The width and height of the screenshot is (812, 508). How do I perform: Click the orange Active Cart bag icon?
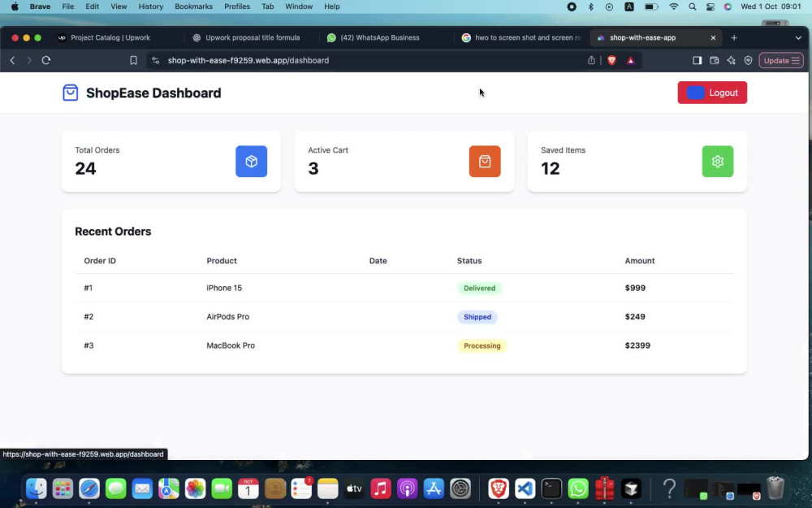click(x=485, y=161)
